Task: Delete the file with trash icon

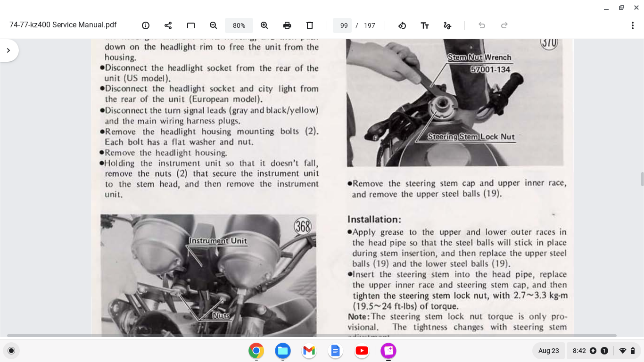Action: coord(310,25)
